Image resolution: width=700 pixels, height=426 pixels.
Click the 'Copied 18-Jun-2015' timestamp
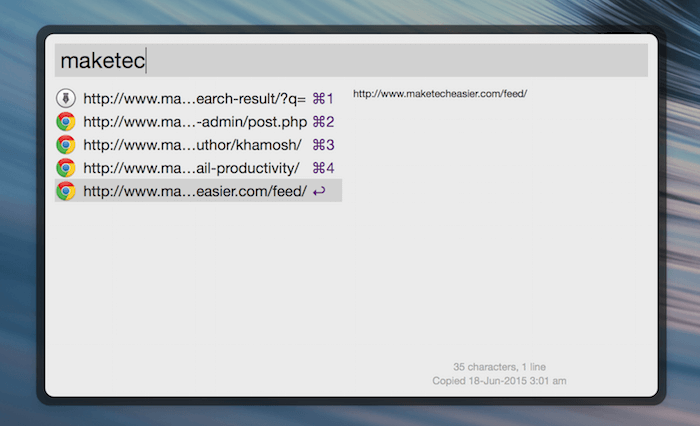499,381
